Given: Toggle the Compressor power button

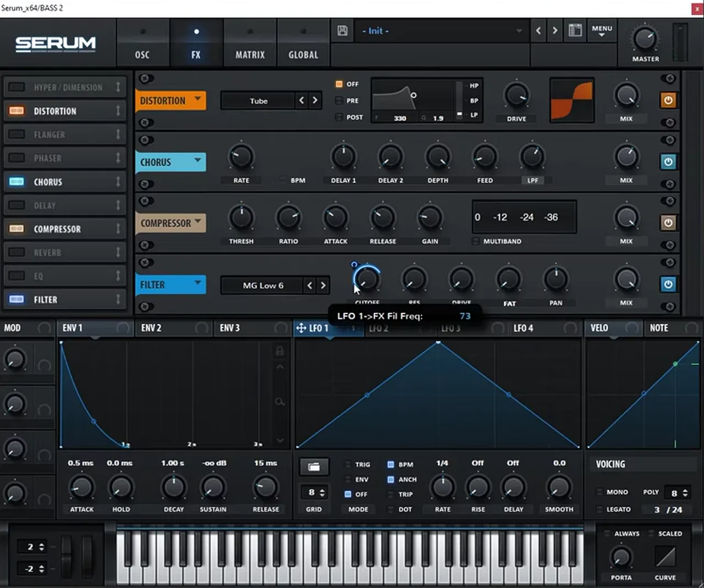Looking at the screenshot, I should 668,223.
